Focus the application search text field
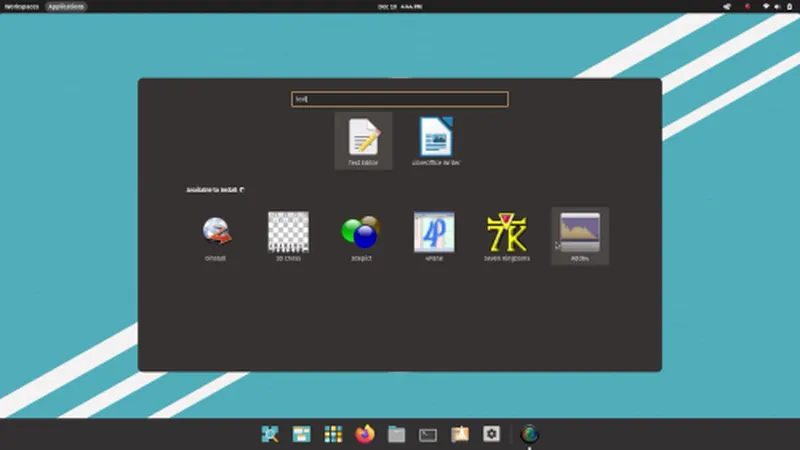Viewport: 800px width, 450px height. [x=400, y=99]
